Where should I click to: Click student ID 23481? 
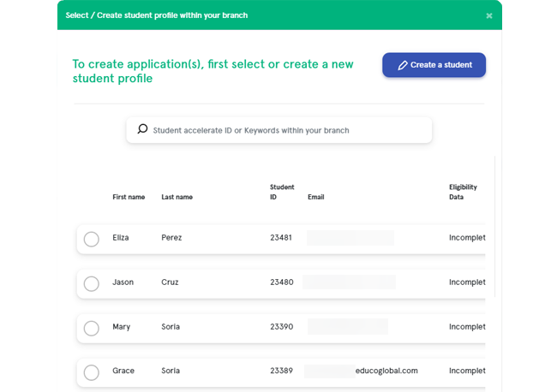(x=281, y=238)
